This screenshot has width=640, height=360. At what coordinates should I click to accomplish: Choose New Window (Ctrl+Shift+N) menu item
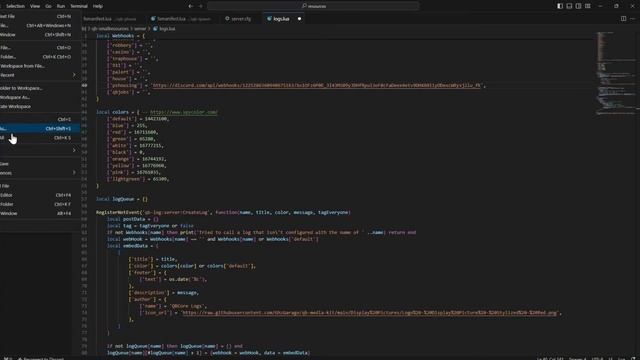39,35
